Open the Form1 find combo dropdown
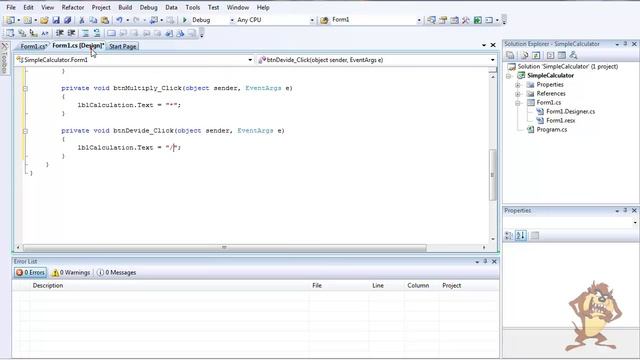 [x=419, y=20]
